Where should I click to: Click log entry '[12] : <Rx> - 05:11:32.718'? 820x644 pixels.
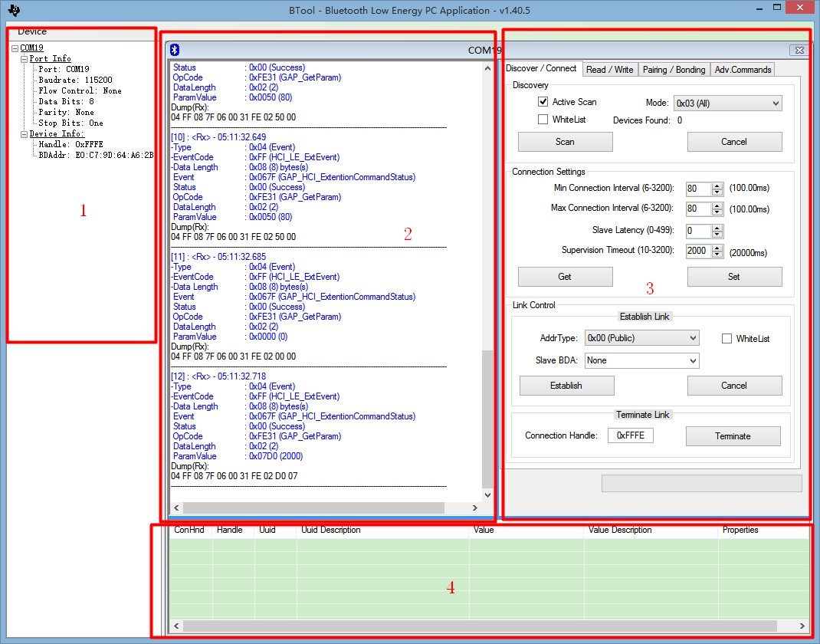click(x=218, y=376)
